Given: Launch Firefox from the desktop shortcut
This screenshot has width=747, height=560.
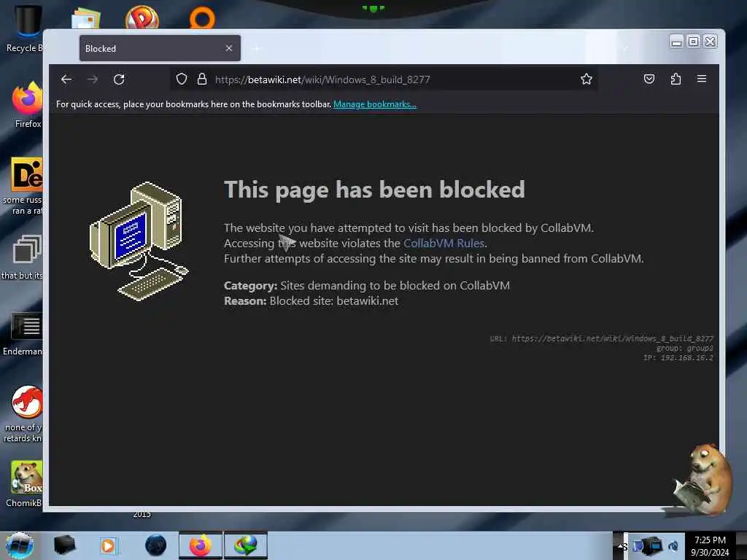Looking at the screenshot, I should point(27,105).
